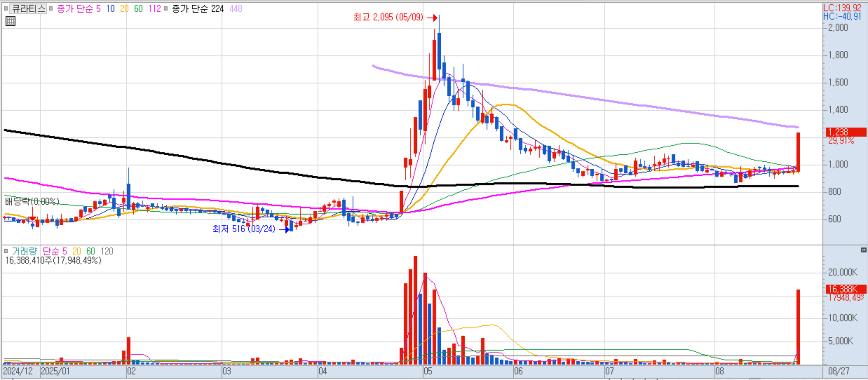Click the red 16,388K volume tag

pos(846,289)
